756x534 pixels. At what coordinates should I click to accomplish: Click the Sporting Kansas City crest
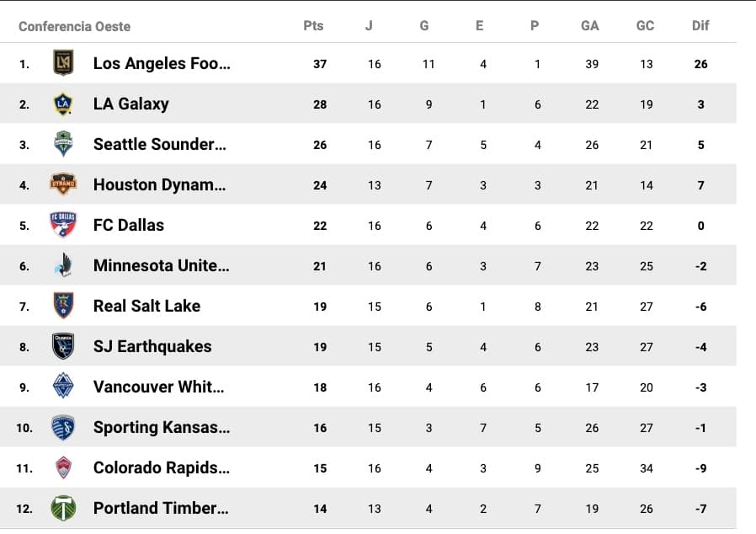pyautogui.click(x=63, y=427)
